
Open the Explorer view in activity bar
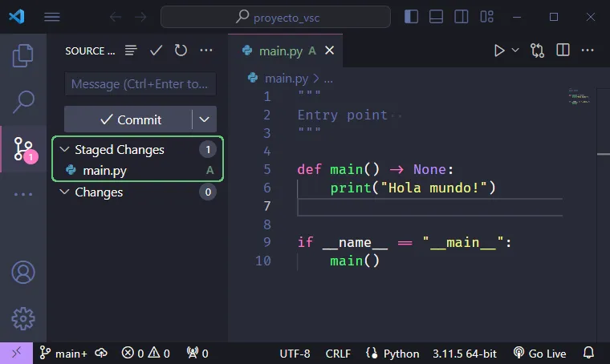coord(23,55)
